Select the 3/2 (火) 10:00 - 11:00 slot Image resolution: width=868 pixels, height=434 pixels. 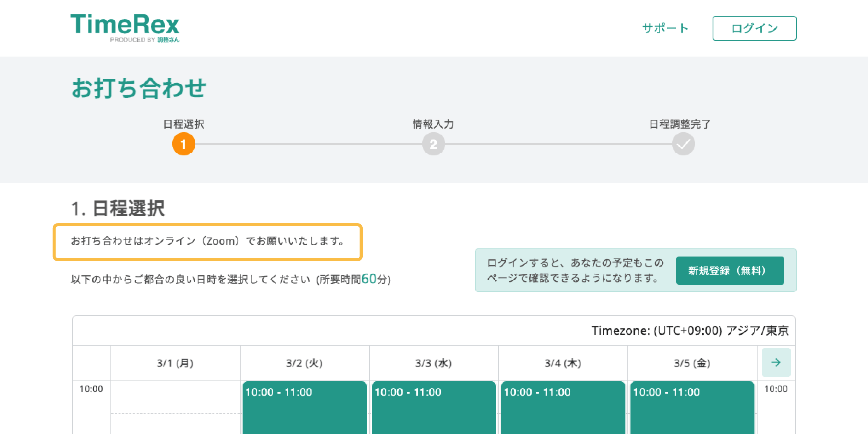coord(305,407)
